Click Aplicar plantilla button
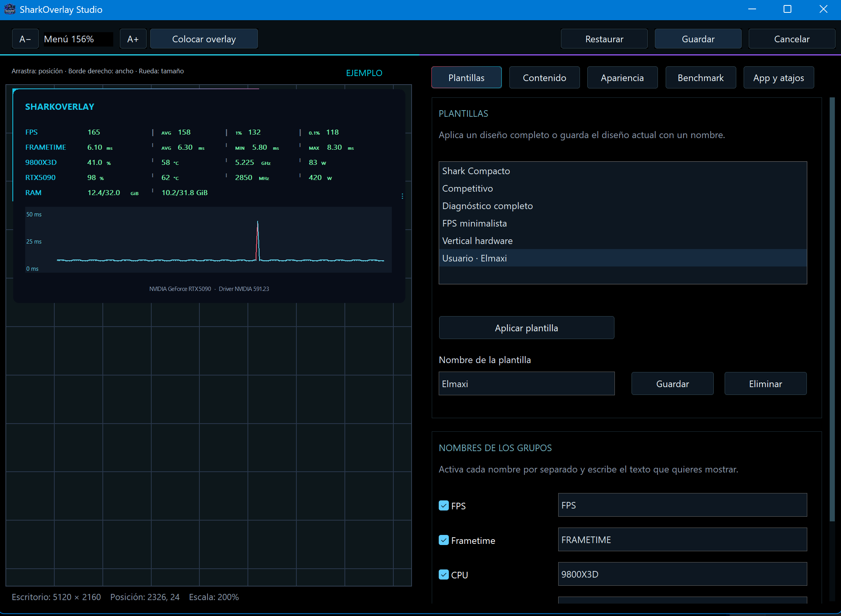Image resolution: width=841 pixels, height=616 pixels. pyautogui.click(x=526, y=328)
